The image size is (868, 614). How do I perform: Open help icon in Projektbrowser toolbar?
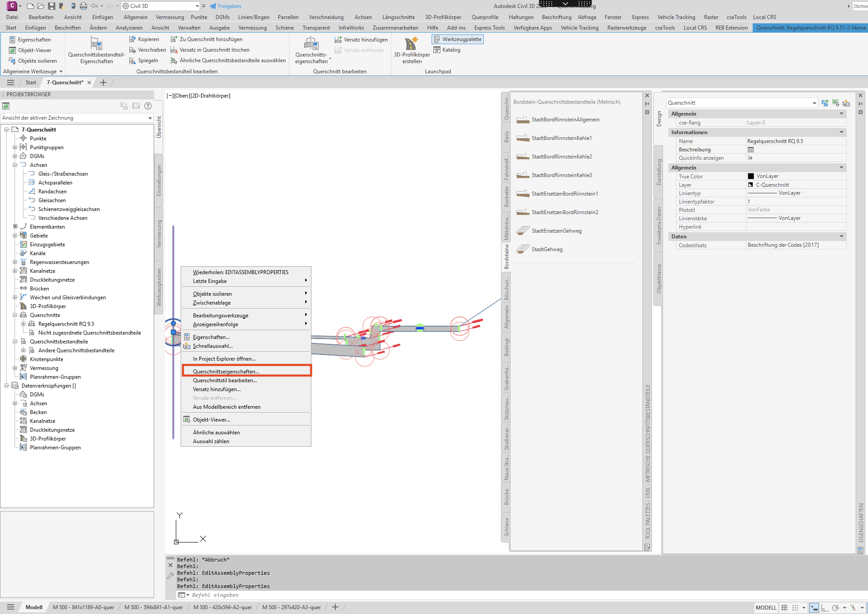pyautogui.click(x=148, y=106)
